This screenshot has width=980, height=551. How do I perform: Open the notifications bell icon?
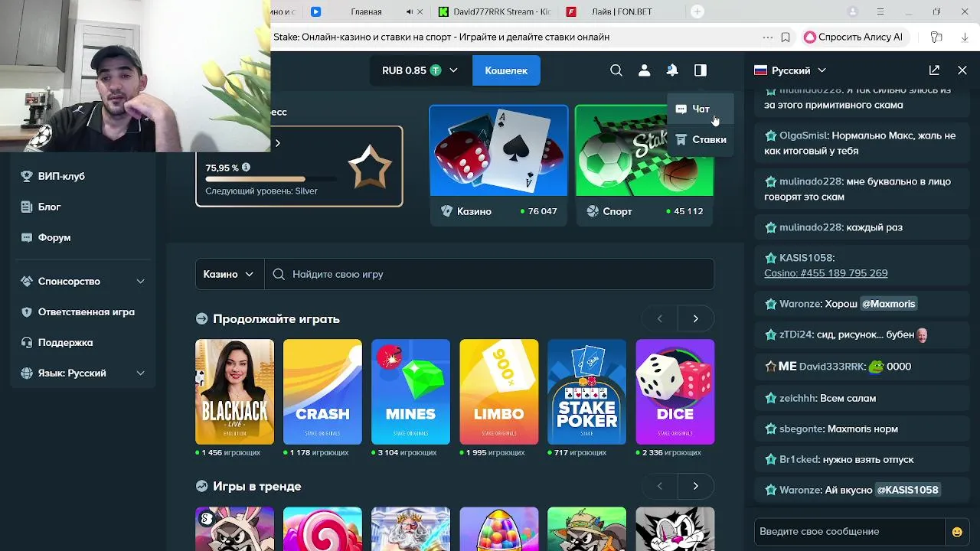click(672, 70)
